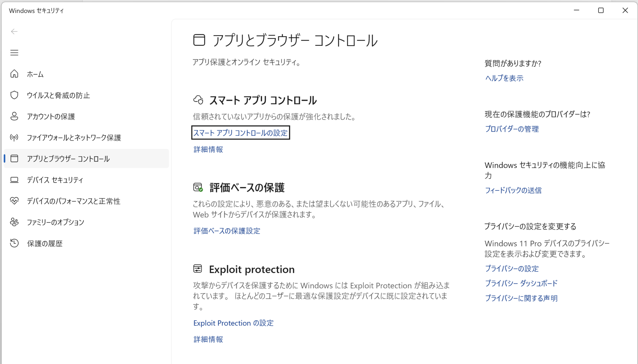Screen dimensions: 638x364
Task: Open ファミリーのオプション page
Action: click(86, 222)
